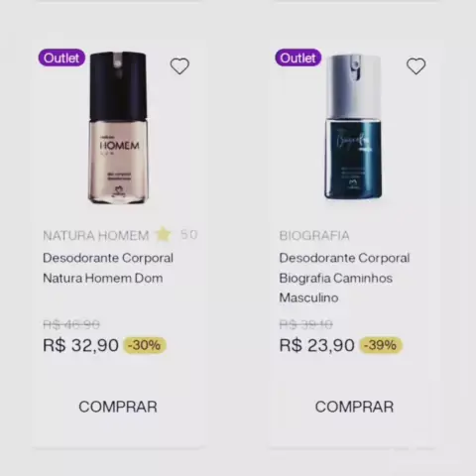This screenshot has height=476, width=476.
Task: Click the R$ 23,90 price
Action: pyautogui.click(x=316, y=345)
